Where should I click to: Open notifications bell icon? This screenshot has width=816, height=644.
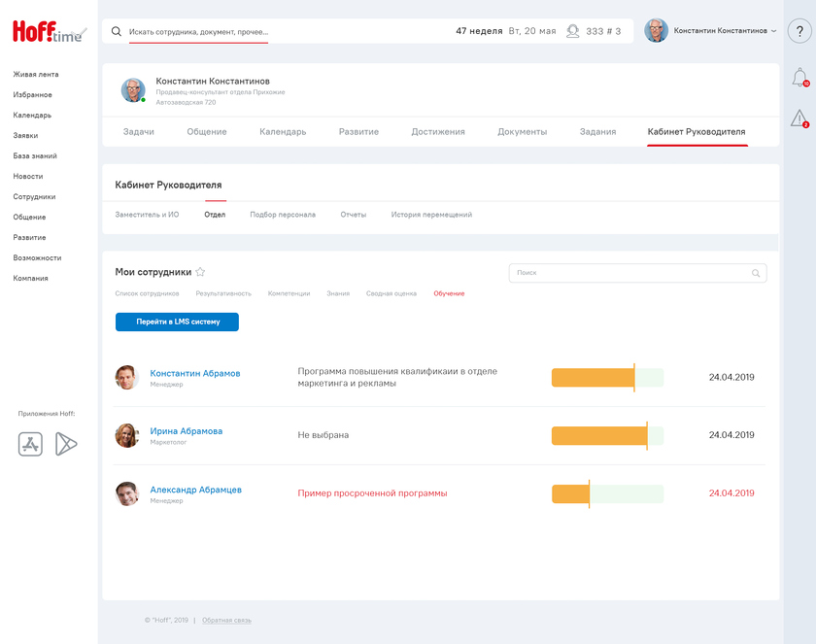tap(799, 78)
